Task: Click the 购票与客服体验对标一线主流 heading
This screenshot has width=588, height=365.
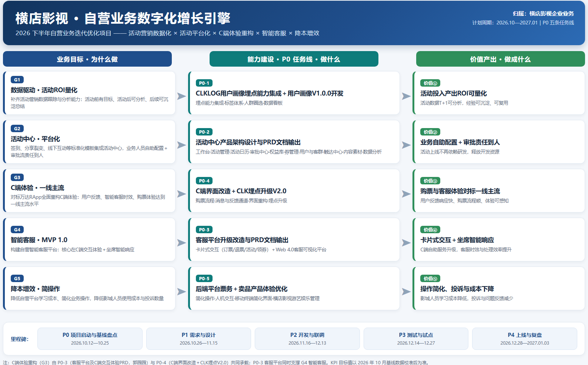Action: pyautogui.click(x=460, y=191)
